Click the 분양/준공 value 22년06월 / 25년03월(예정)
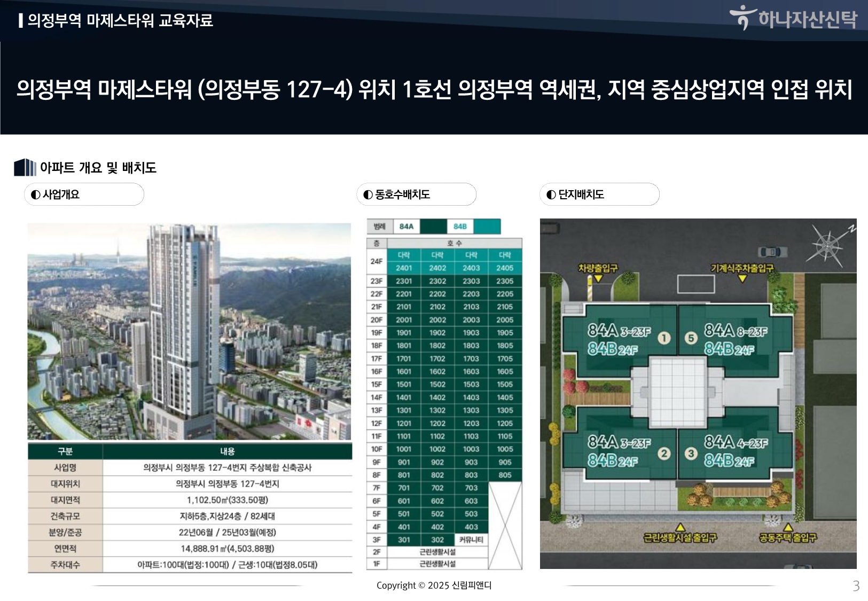The width and height of the screenshot is (868, 601). 228,532
